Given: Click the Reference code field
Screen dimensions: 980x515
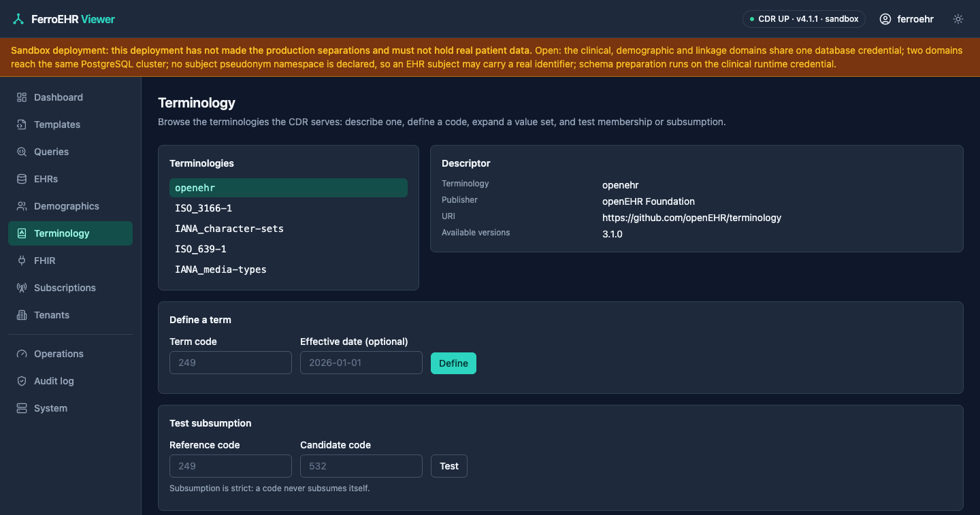Looking at the screenshot, I should click(231, 466).
